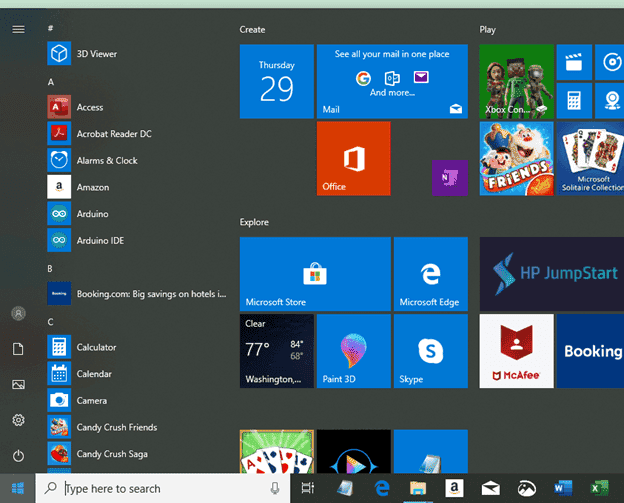Open the Microsoft Store tile
Screen dimensions: 624x503
click(x=315, y=274)
